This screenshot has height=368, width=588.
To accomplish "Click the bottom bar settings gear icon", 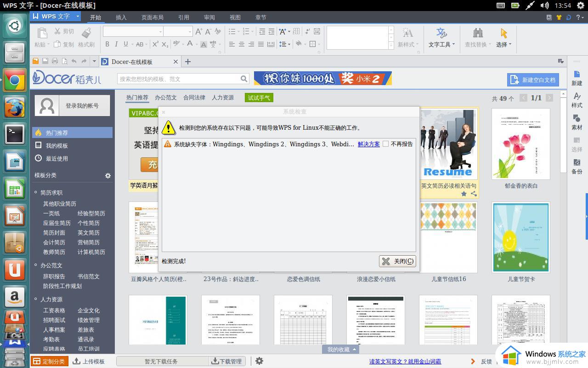I will pos(259,361).
